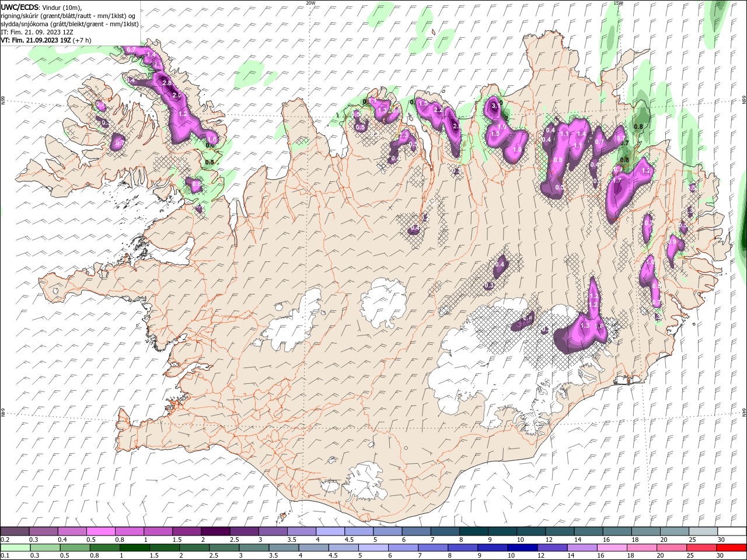Click the 'UWC/ECDS: Vindur (10m),' title line
Screen dimensions: 747x560
tap(41, 7)
